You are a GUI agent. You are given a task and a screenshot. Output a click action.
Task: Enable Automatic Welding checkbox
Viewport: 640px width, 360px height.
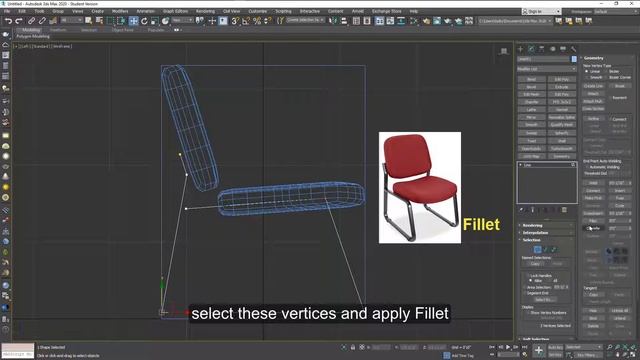[x=587, y=167]
